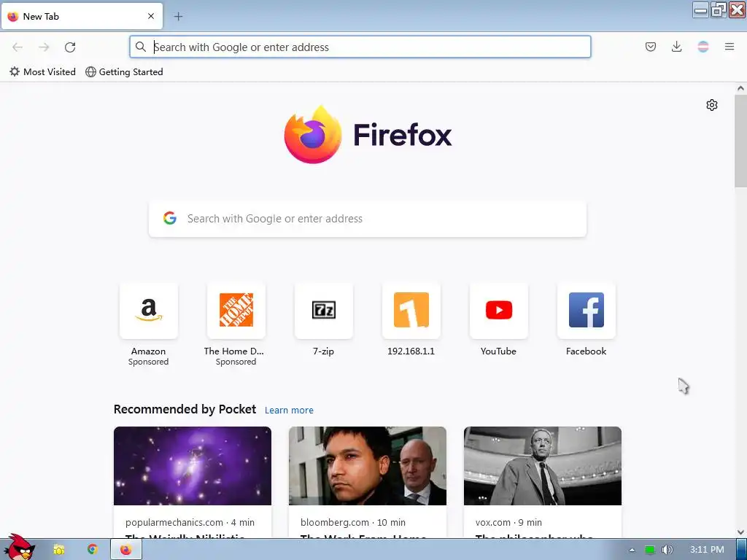Open the Save to Pocket icon
The width and height of the screenshot is (747, 560).
coord(650,47)
